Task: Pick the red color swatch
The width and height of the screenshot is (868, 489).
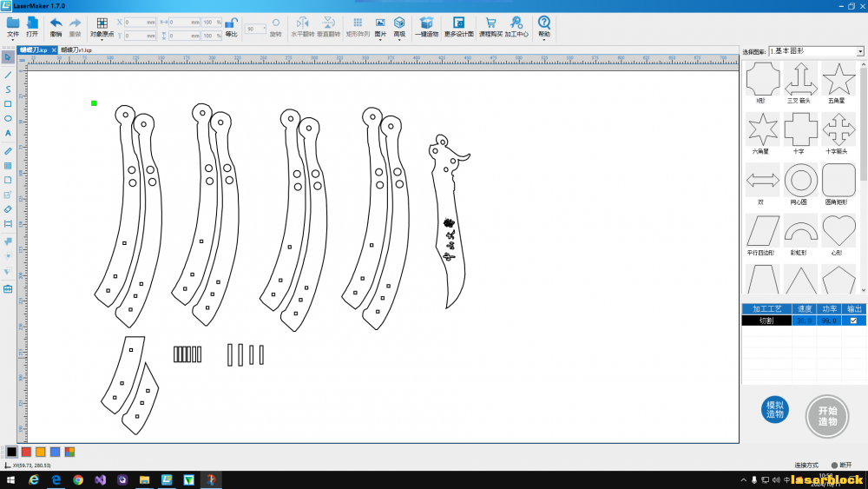Action: click(26, 452)
